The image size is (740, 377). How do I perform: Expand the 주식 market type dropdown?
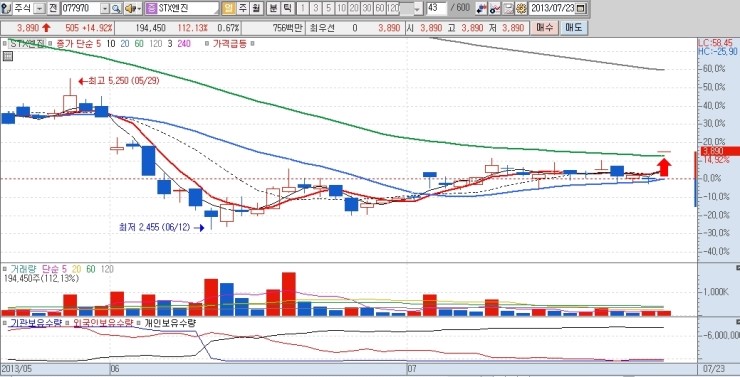click(40, 8)
